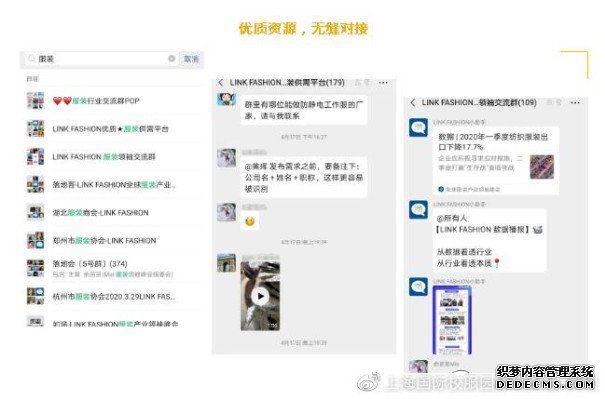Image resolution: width=605 pixels, height=399 pixels.
Task: Clear the search field with the X icon
Action: [172, 59]
